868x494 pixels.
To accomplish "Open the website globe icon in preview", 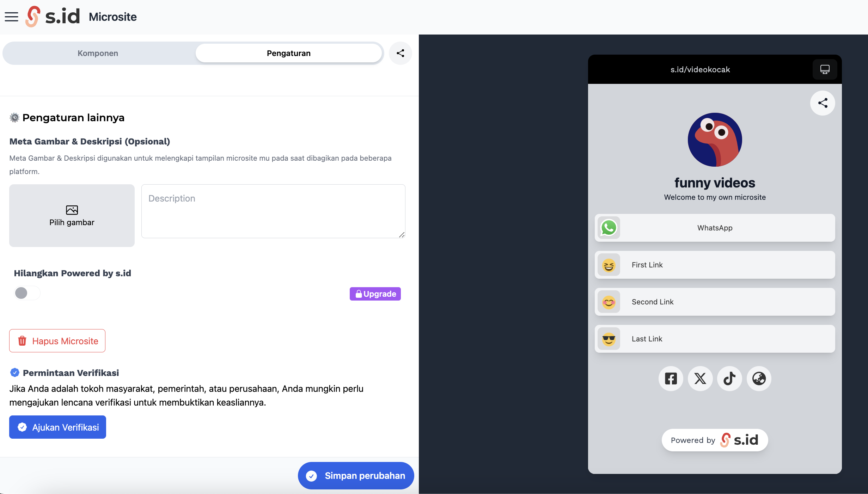I will coord(759,378).
